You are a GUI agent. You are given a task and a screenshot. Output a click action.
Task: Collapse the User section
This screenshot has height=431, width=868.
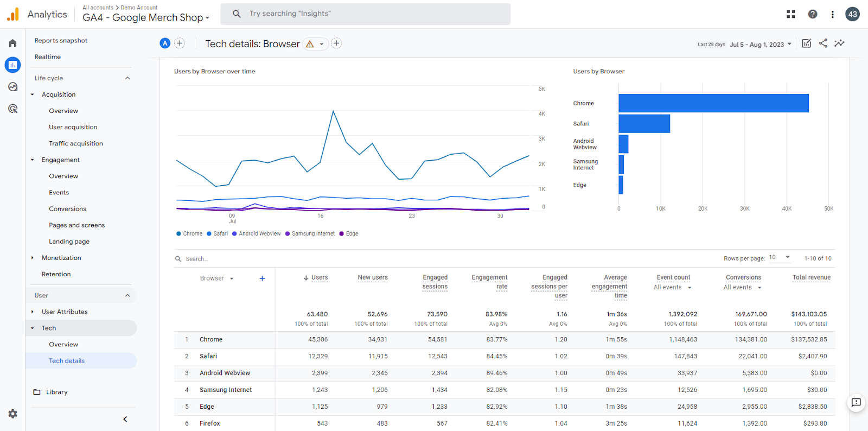[127, 295]
